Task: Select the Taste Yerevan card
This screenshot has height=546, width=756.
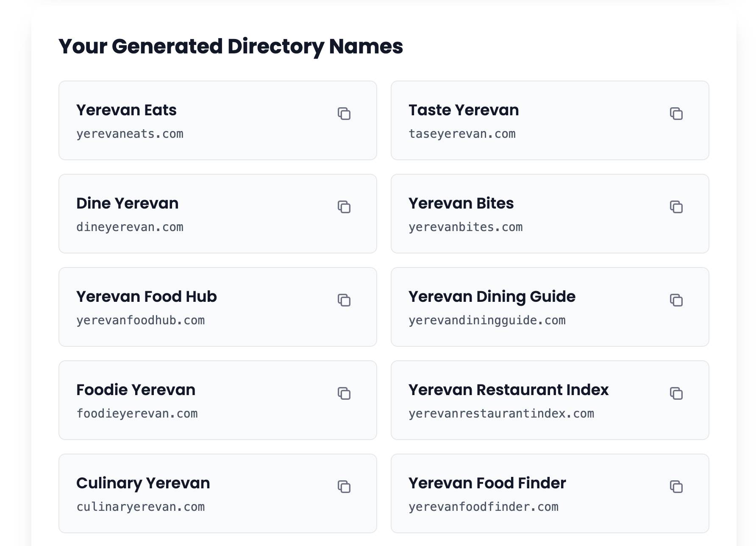Action: click(x=550, y=121)
